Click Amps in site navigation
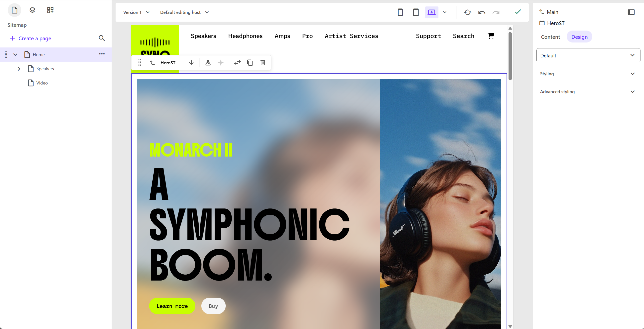Screen dimensions: 644x329 coord(282,36)
